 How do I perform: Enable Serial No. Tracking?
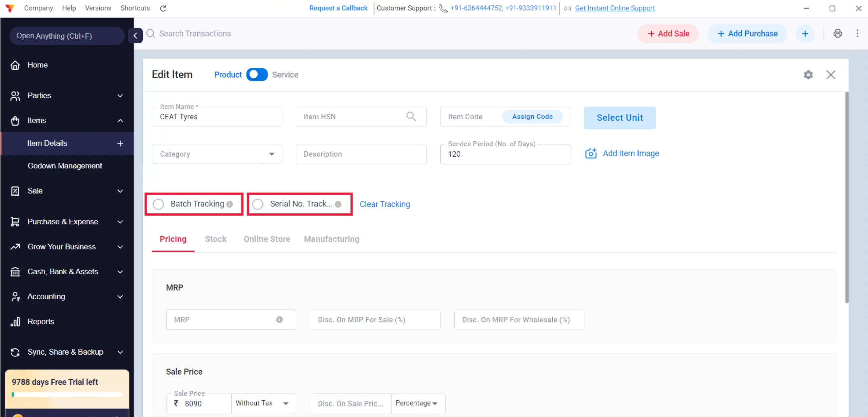[258, 204]
